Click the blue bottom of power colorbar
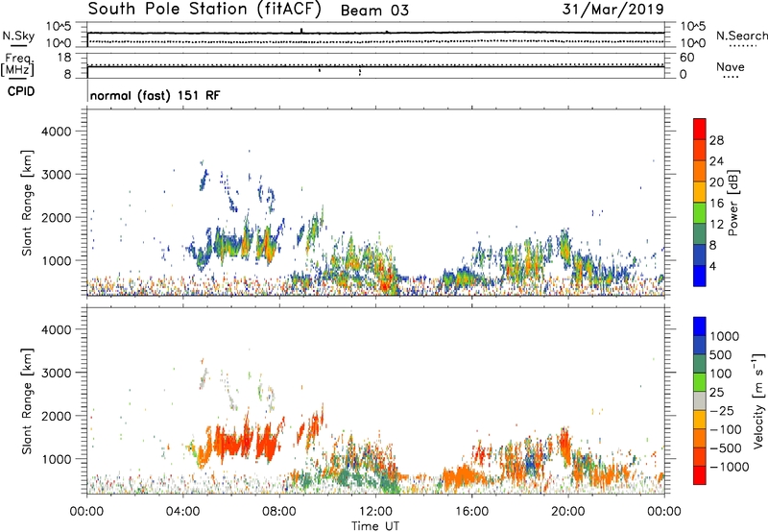This screenshot has width=768, height=532. click(700, 276)
